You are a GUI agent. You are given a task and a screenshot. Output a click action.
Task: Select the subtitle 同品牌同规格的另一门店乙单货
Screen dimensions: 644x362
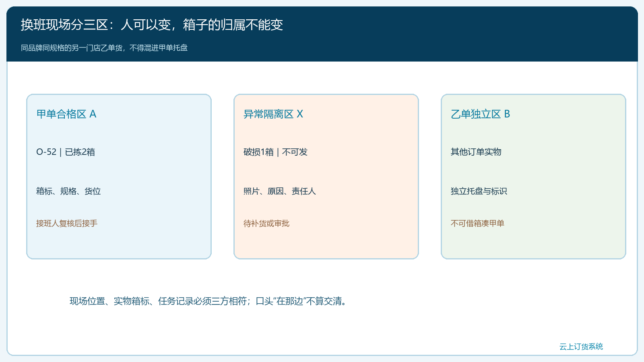[x=104, y=48]
